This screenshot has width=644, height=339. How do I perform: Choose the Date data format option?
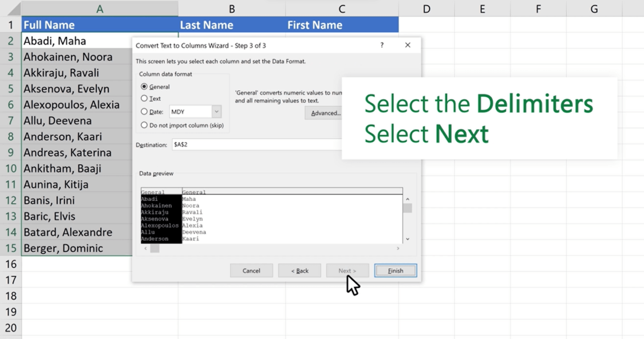[144, 111]
